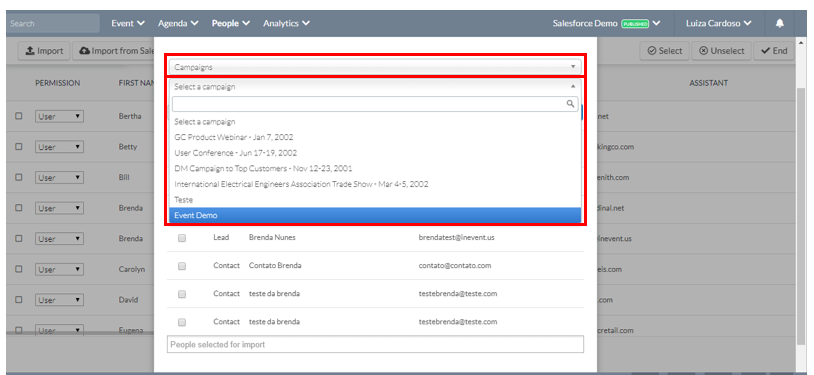
Task: Select International Electrical Engineers Association Trade Show
Action: [375, 184]
